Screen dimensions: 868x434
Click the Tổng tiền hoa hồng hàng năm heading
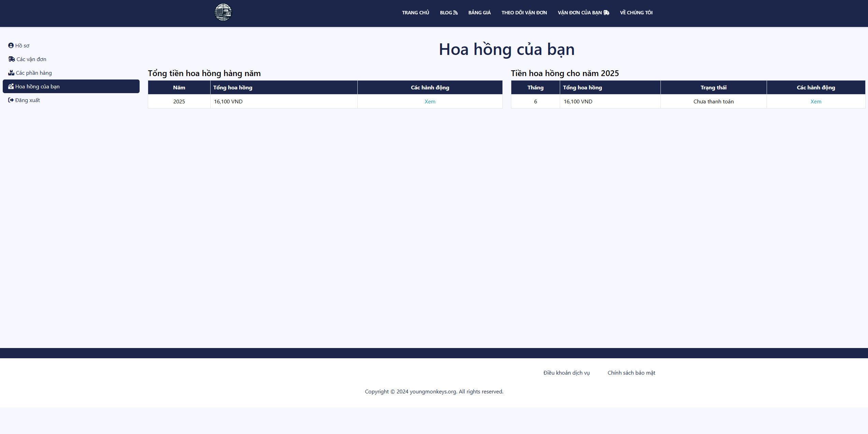[x=204, y=73]
